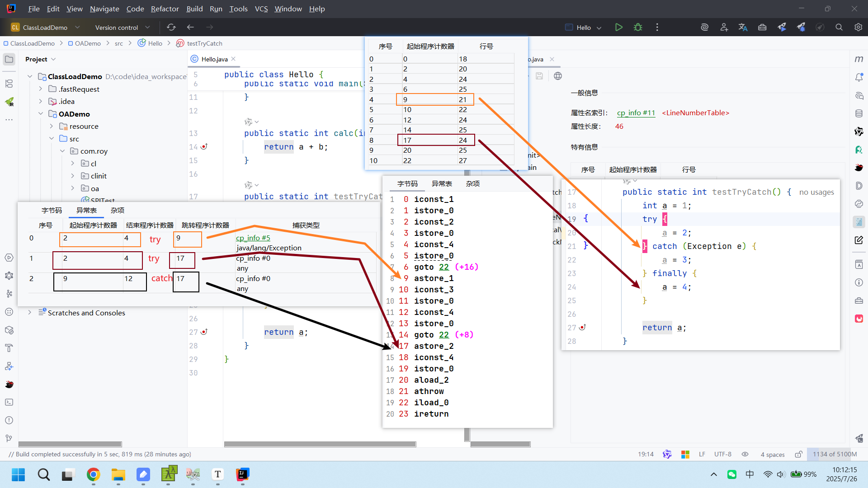868x488 pixels.
Task: Open IDE settings gear
Action: [858, 27]
